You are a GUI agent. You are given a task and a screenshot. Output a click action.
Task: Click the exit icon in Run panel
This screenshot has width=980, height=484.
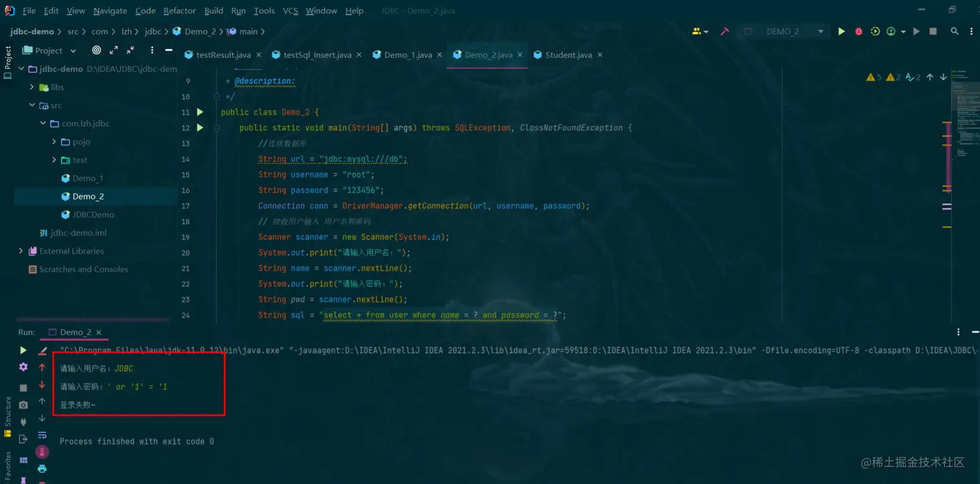click(23, 439)
